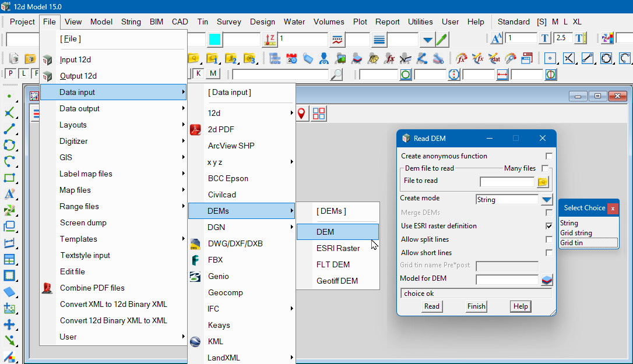Click the File to read browse folder icon
Screen dimensions: 633x364
(x=543, y=182)
